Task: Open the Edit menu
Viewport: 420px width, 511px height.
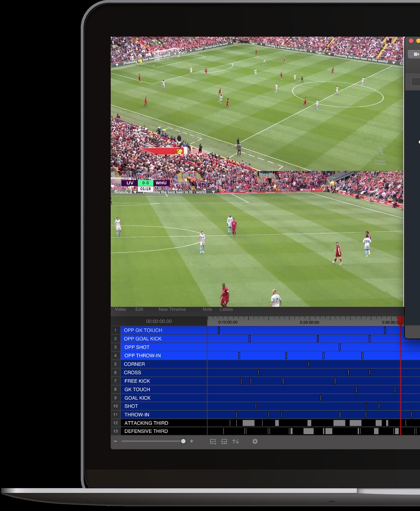Action: point(139,309)
